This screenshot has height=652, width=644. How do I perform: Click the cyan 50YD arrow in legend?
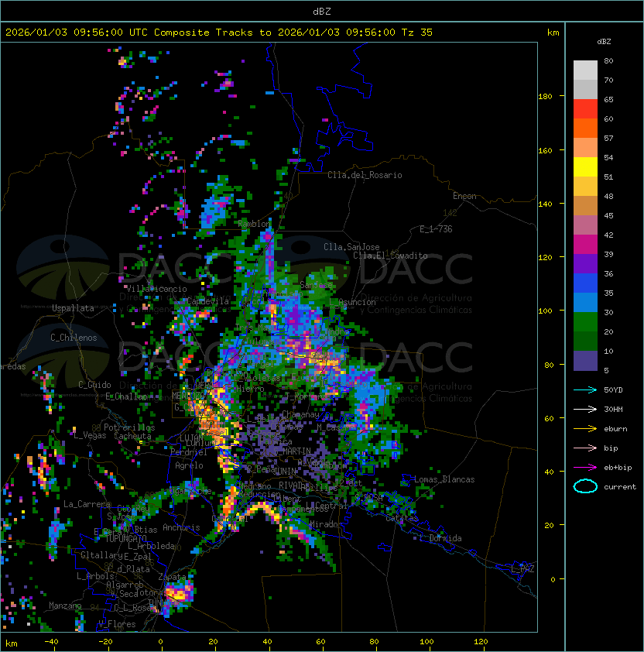[585, 389]
